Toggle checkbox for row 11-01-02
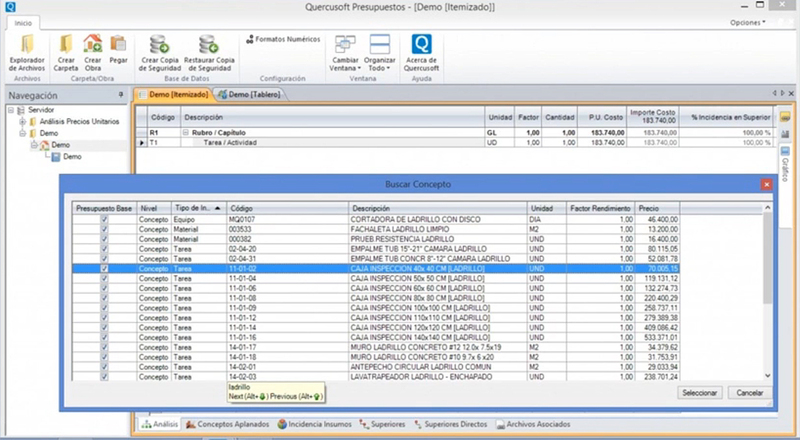This screenshot has height=440, width=800. (x=105, y=268)
